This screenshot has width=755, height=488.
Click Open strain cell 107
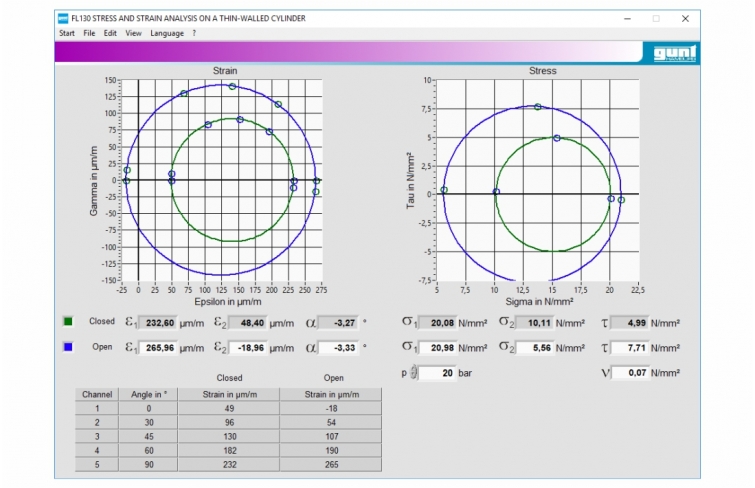[331, 436]
